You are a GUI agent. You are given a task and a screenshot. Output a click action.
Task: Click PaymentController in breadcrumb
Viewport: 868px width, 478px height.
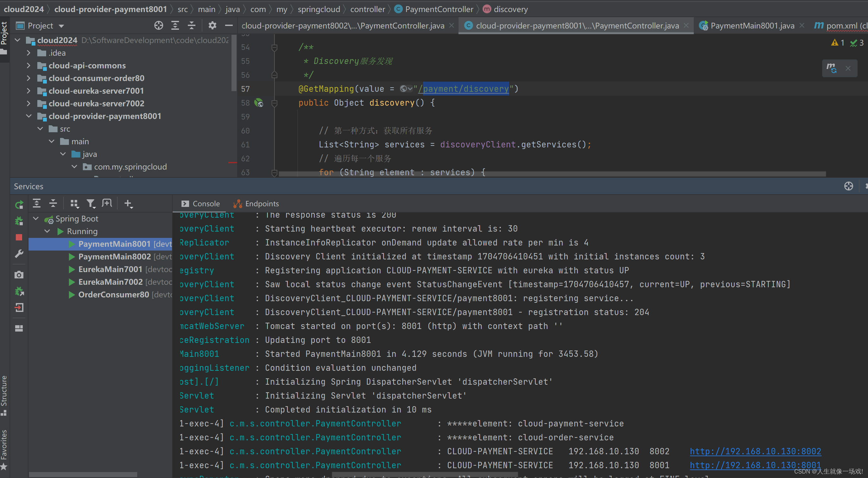(x=434, y=9)
